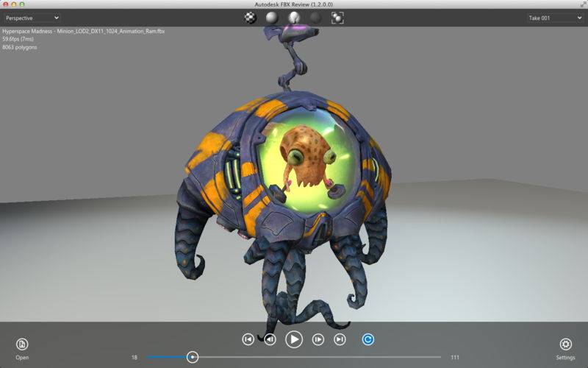Step back one frame
588x368 pixels.
270,339
